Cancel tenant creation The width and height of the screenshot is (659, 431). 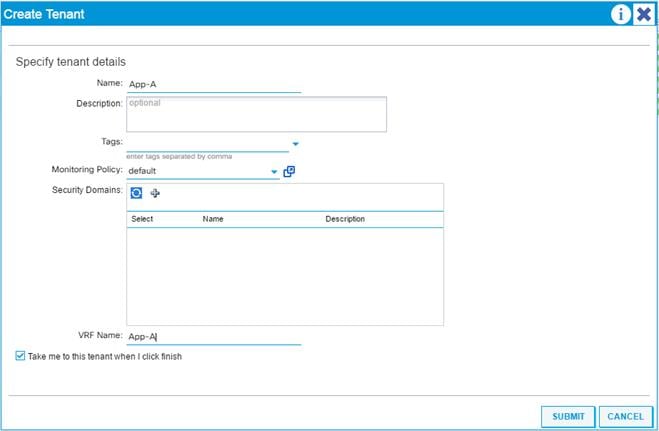pos(625,416)
